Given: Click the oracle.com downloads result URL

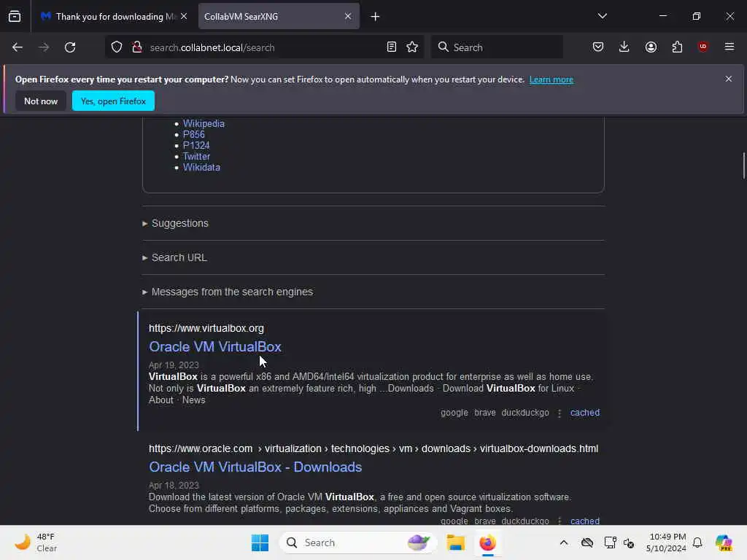Looking at the screenshot, I should pyautogui.click(x=373, y=448).
